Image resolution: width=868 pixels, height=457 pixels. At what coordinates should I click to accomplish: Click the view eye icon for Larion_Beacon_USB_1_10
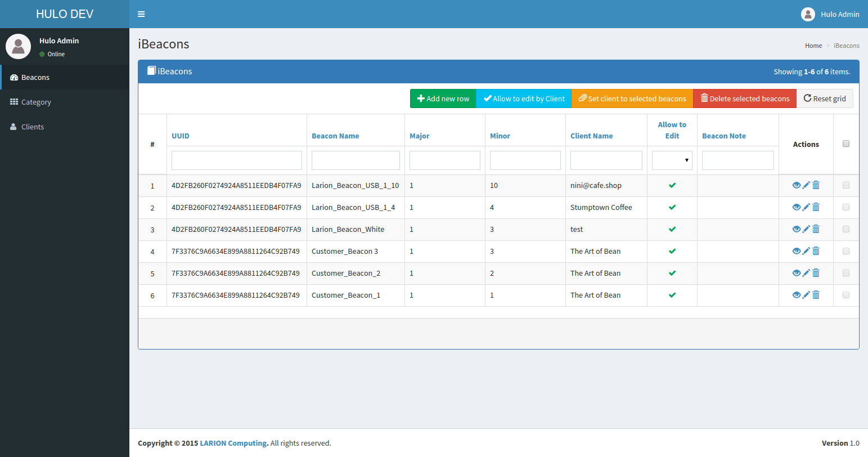tap(796, 185)
